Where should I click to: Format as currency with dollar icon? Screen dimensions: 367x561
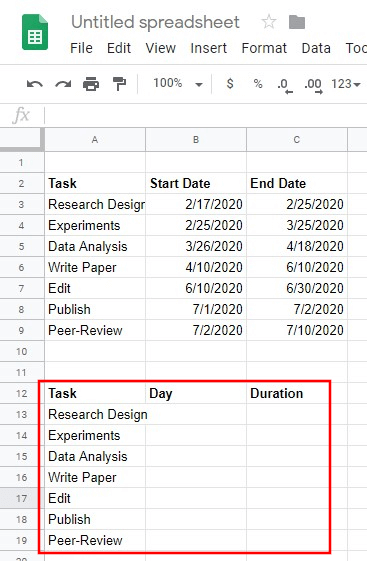tap(230, 84)
